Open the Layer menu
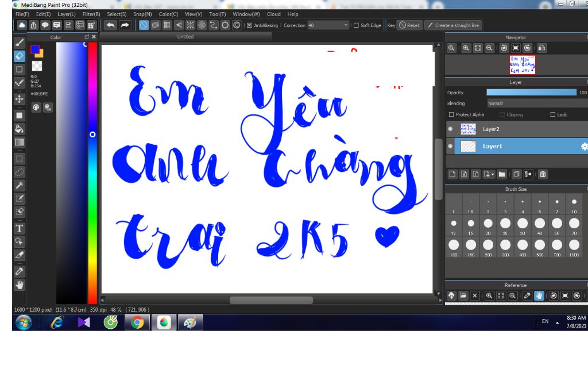The width and height of the screenshot is (588, 380). click(67, 14)
